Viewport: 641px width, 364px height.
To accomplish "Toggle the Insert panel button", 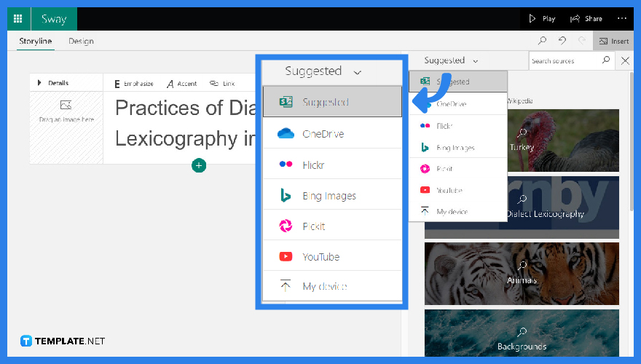I will (613, 41).
